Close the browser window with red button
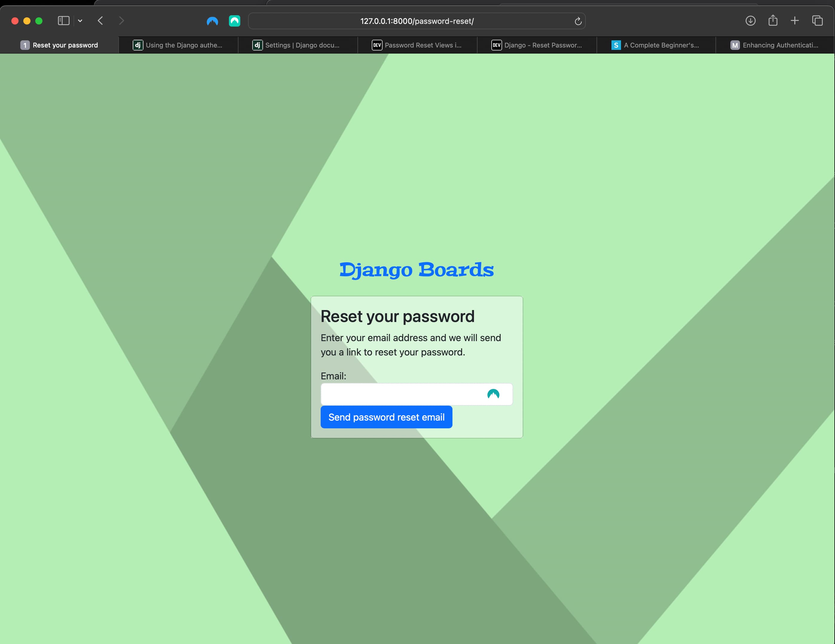Image resolution: width=835 pixels, height=644 pixels. [x=15, y=21]
